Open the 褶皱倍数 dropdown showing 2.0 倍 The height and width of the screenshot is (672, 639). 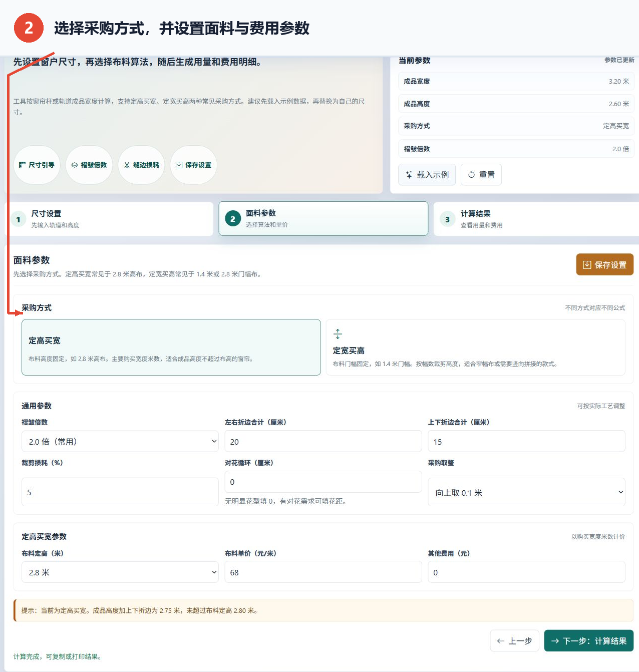[x=120, y=441]
